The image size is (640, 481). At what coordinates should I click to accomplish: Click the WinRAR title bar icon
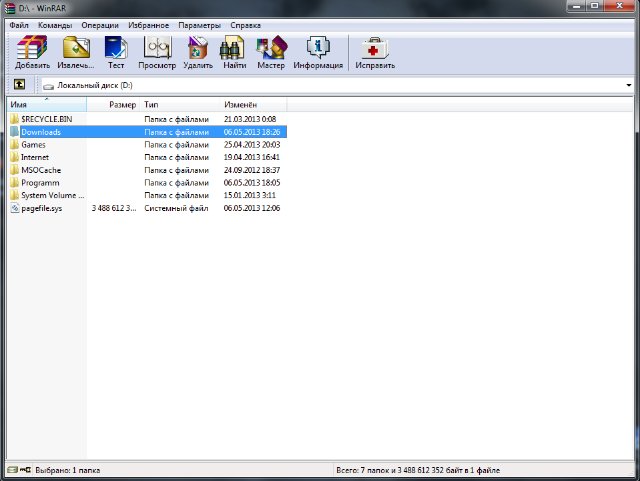[10, 8]
